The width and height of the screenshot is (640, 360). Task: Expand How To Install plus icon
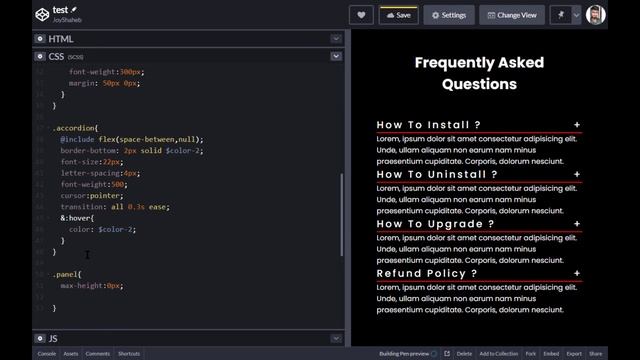point(577,125)
